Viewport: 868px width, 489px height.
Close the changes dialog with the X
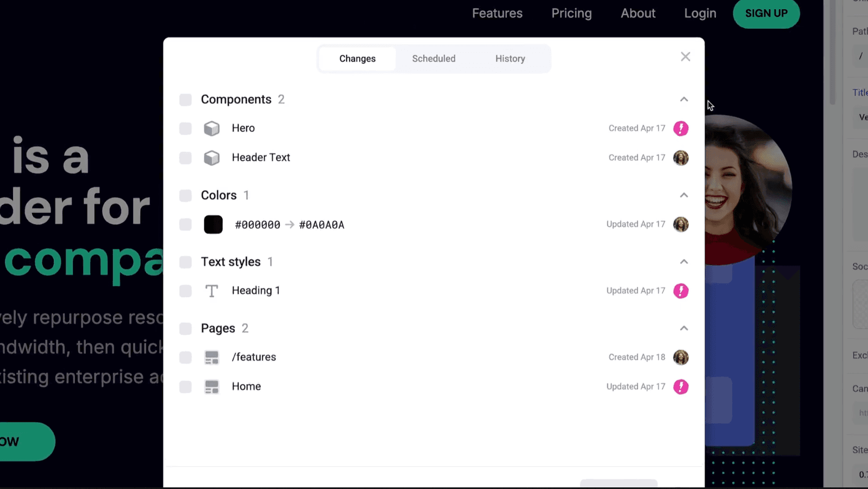(685, 57)
